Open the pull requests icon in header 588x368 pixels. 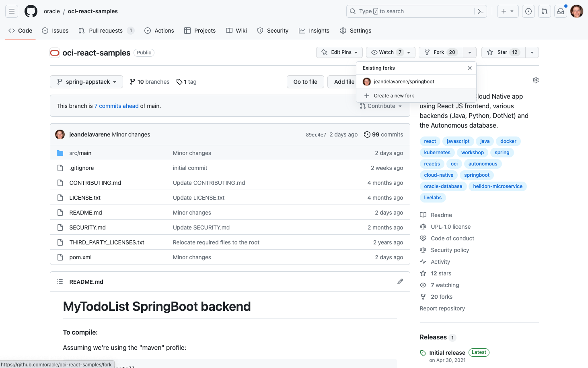click(x=545, y=11)
